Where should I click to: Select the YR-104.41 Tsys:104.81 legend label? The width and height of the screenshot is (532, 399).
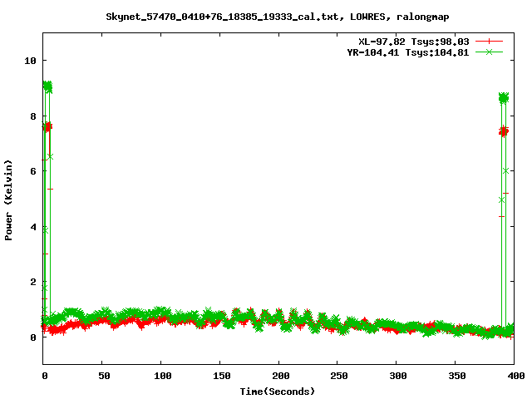(x=408, y=52)
